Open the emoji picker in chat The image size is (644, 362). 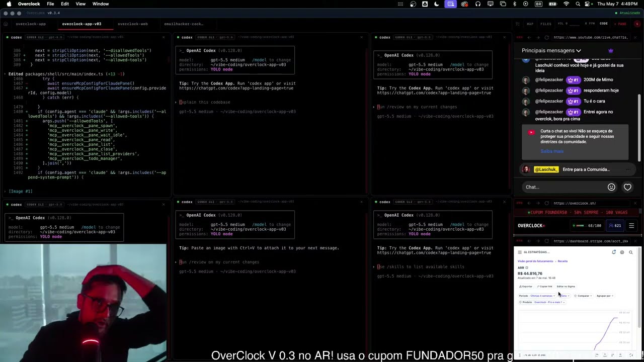611,187
